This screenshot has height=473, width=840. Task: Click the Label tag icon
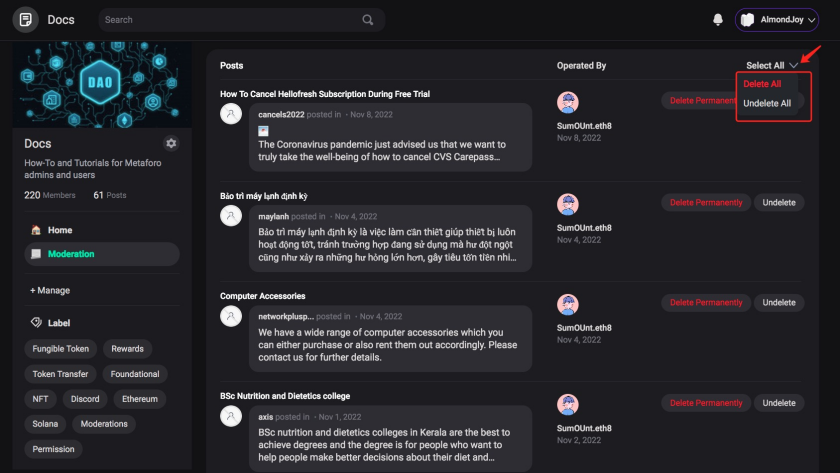pyautogui.click(x=36, y=323)
